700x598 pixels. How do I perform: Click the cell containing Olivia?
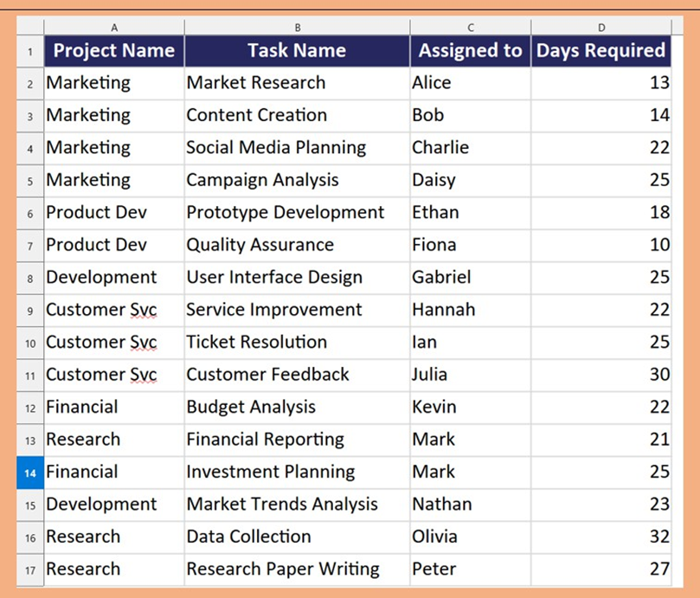[x=471, y=537]
